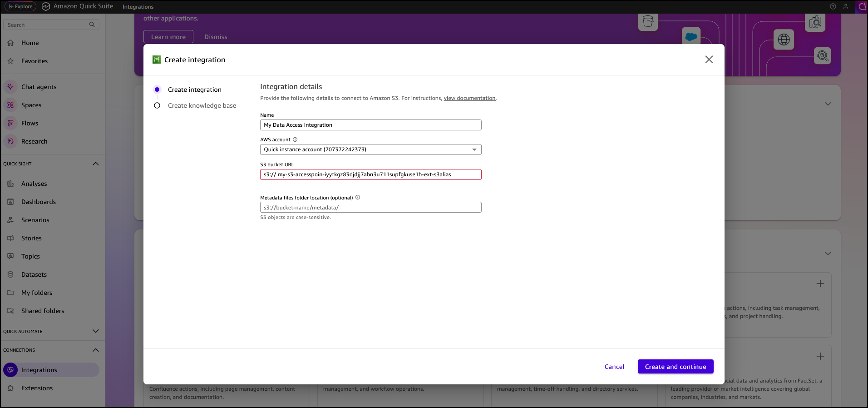
Task: Open the help icon in top bar
Action: coord(833,6)
